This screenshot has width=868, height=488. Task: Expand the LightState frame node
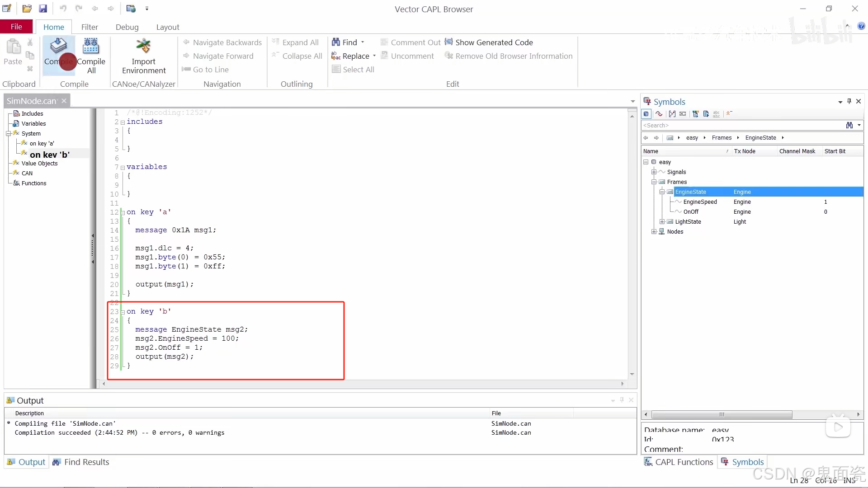[662, 221]
